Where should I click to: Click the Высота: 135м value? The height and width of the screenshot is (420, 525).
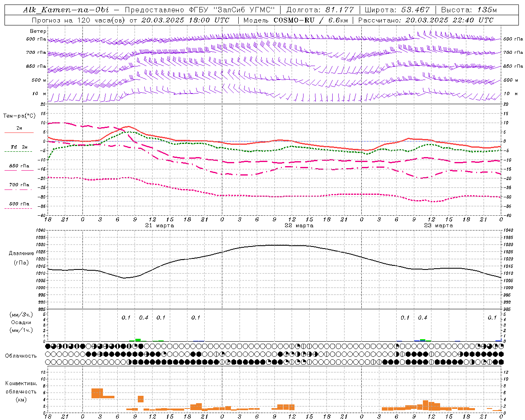tap(469, 10)
